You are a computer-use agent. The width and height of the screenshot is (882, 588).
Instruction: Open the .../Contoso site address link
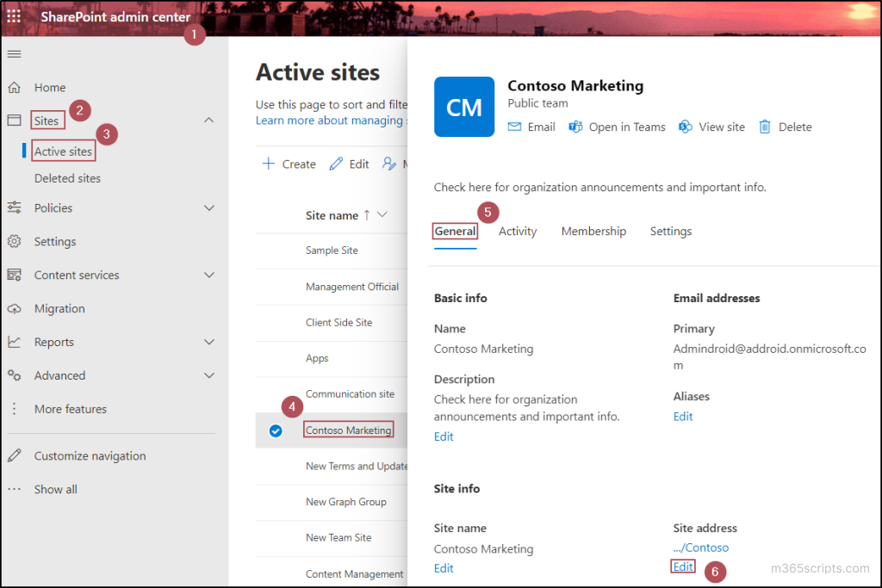click(700, 547)
